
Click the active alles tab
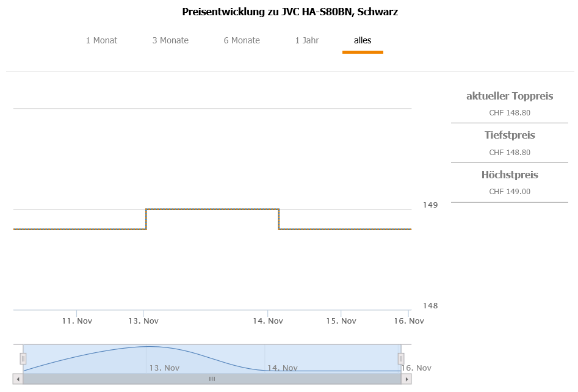[363, 40]
